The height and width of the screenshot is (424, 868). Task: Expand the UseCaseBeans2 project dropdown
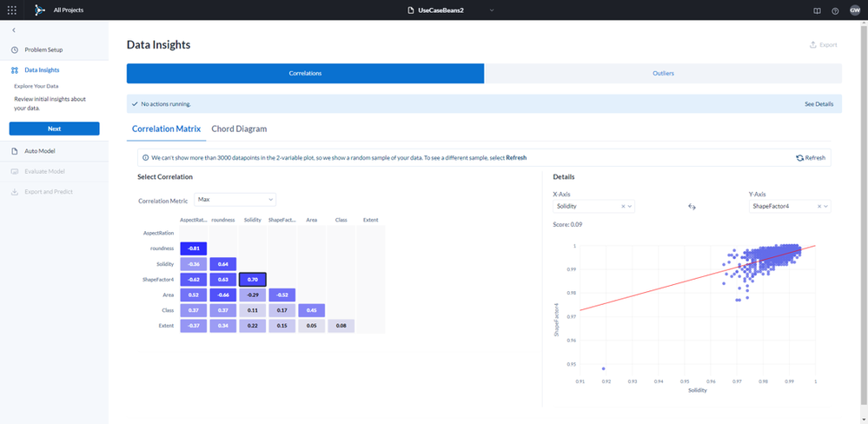click(x=490, y=10)
